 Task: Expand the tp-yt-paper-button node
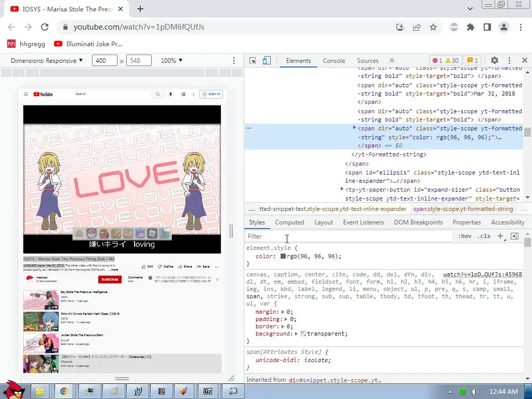coord(342,189)
